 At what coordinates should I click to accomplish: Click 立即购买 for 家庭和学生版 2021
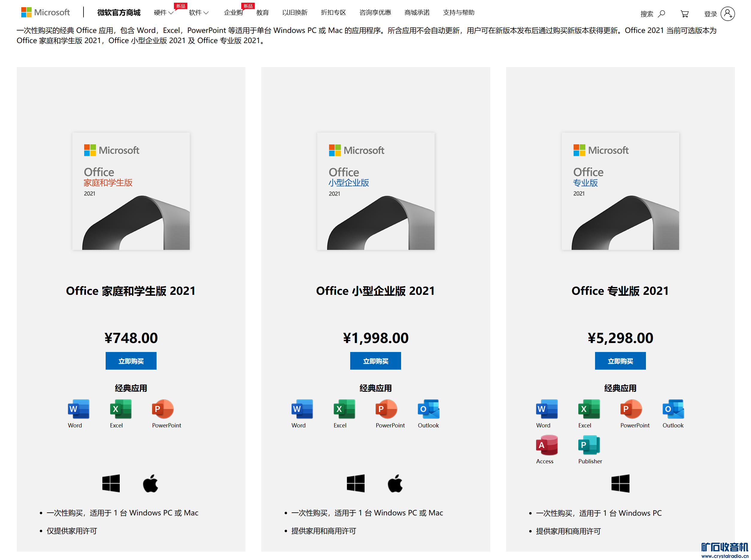point(131,361)
